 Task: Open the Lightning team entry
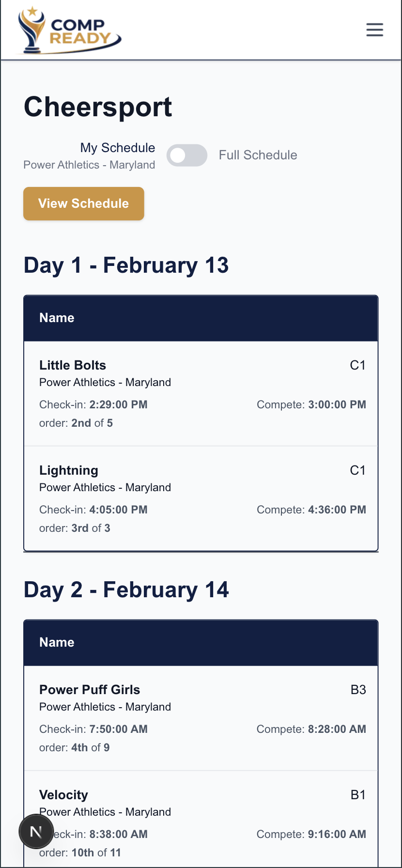[x=69, y=470]
